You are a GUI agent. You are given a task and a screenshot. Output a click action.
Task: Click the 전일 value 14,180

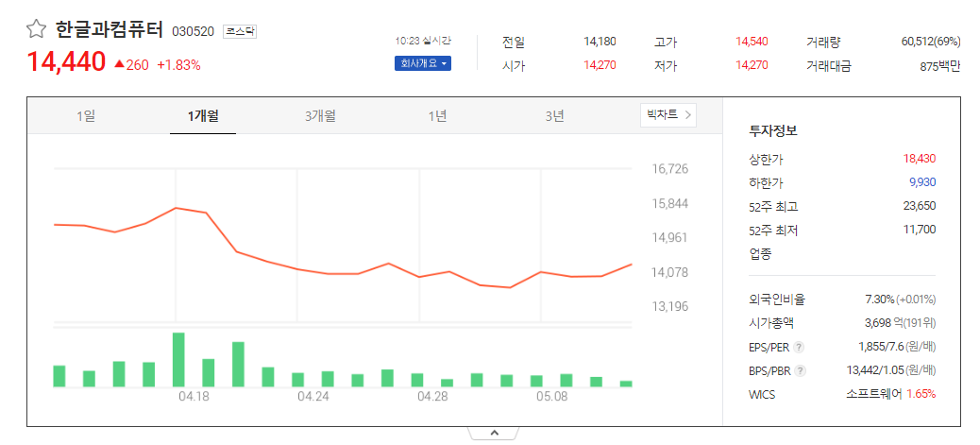tap(600, 42)
